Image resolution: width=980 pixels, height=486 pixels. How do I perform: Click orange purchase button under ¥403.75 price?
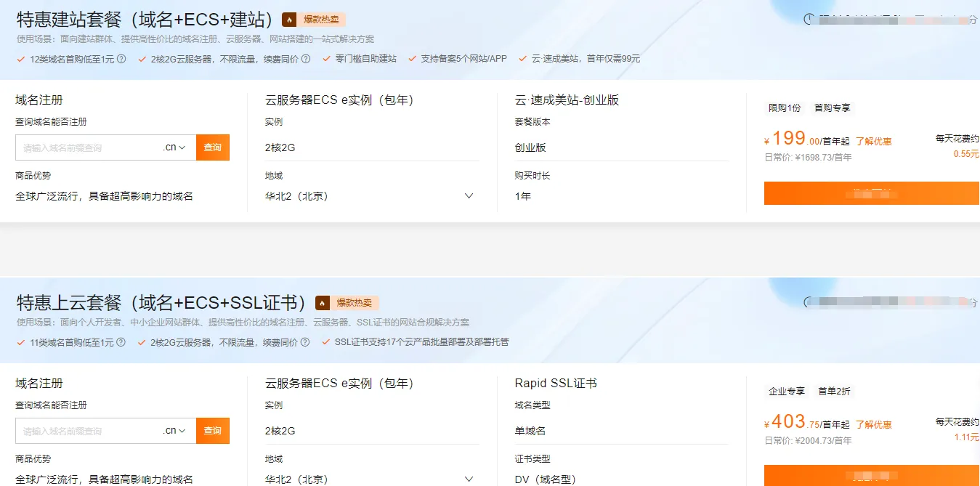tap(872, 476)
